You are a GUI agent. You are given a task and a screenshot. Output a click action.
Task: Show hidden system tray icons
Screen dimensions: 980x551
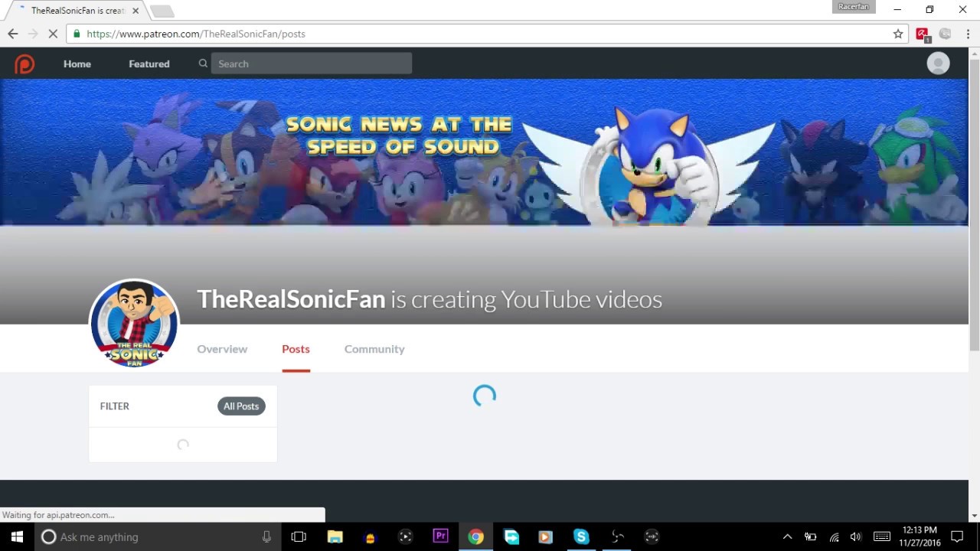(787, 536)
